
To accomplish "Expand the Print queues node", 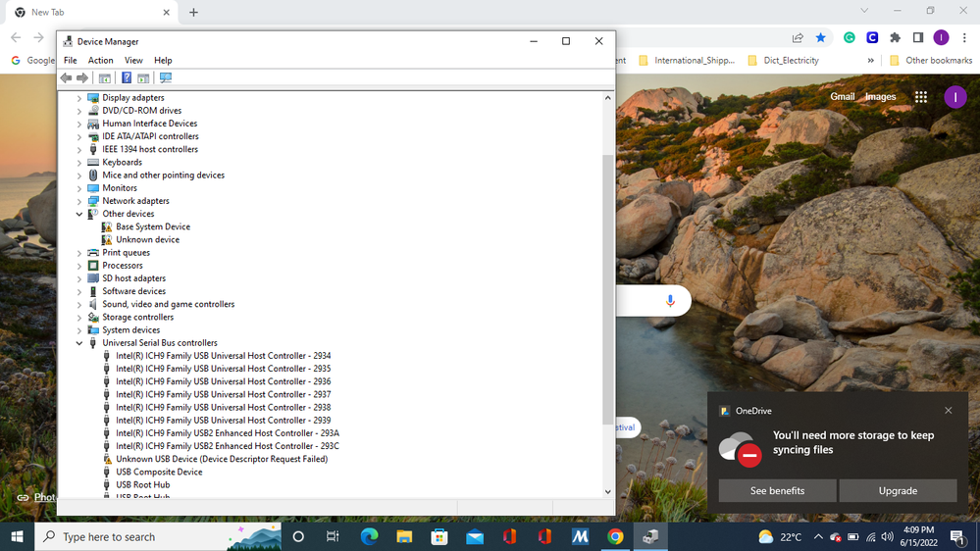I will pos(78,253).
